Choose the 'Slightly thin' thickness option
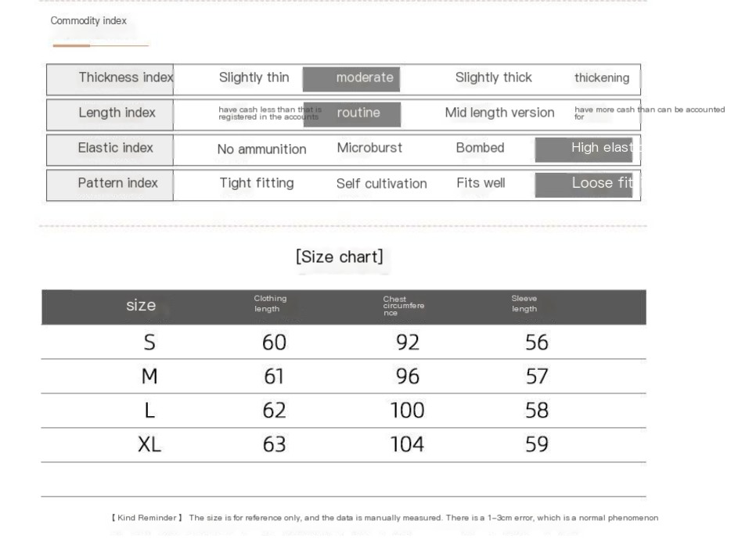Image resolution: width=731 pixels, height=560 pixels. (x=254, y=77)
